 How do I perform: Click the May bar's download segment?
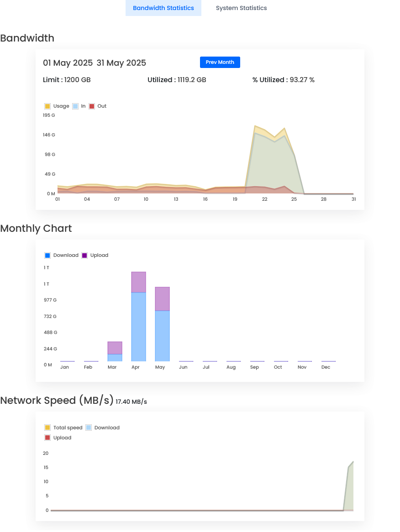(162, 335)
